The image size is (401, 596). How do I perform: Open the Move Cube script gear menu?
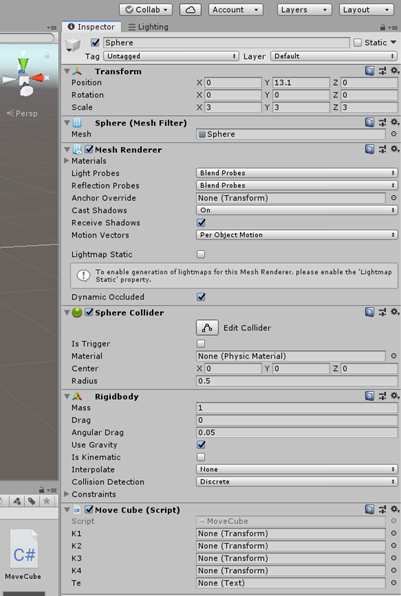395,509
